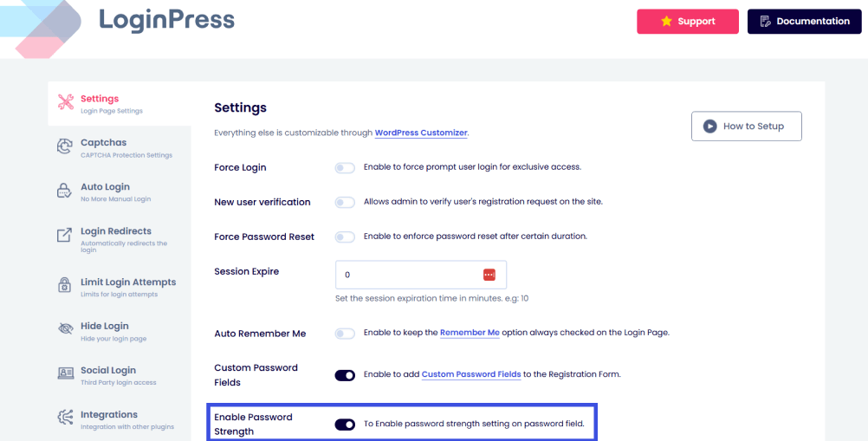
Task: Click the Captchas sidebar icon
Action: (66, 147)
